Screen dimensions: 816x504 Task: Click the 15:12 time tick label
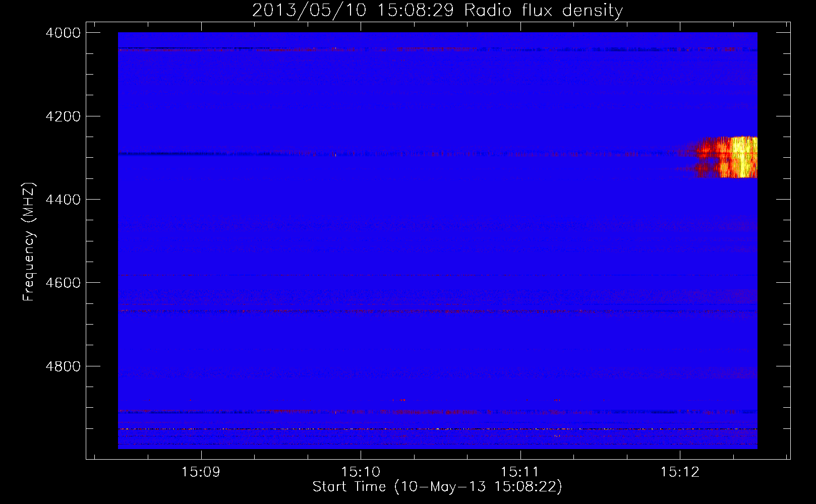point(680,472)
